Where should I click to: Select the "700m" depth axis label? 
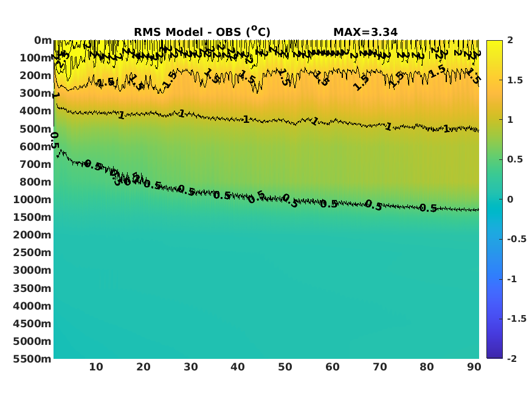point(35,165)
